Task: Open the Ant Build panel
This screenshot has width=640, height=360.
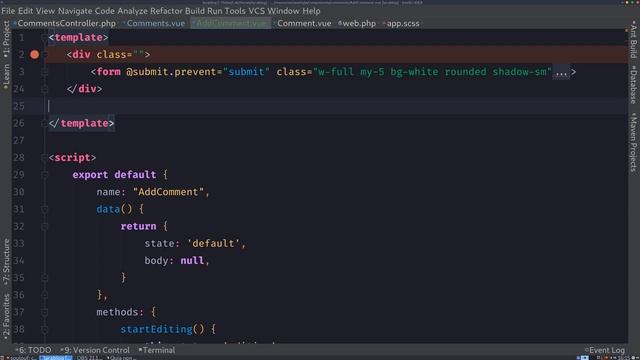Action: (633, 39)
